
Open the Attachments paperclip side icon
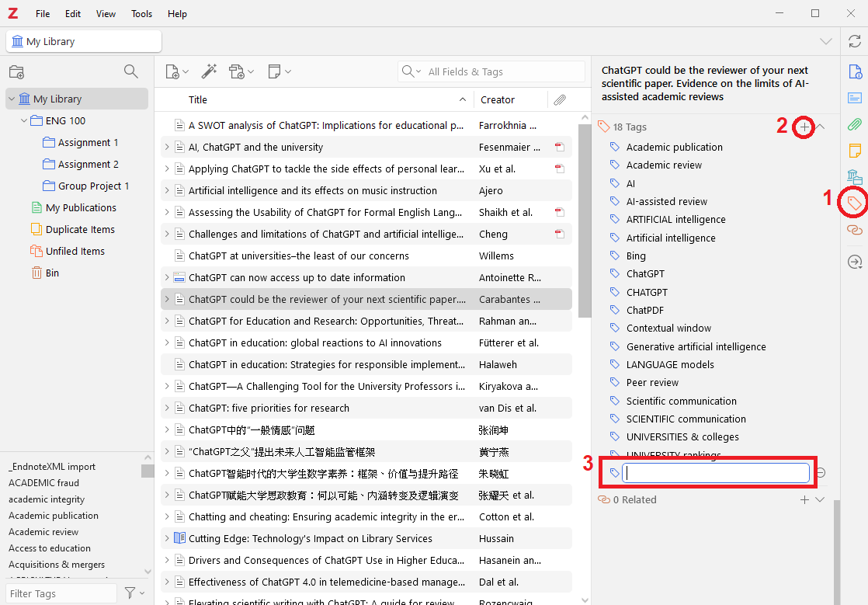(x=854, y=124)
